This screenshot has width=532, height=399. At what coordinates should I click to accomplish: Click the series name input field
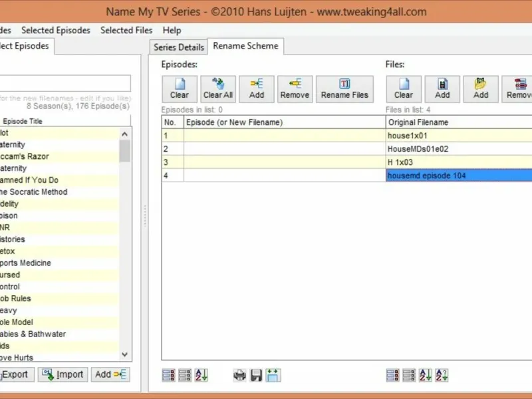click(65, 83)
